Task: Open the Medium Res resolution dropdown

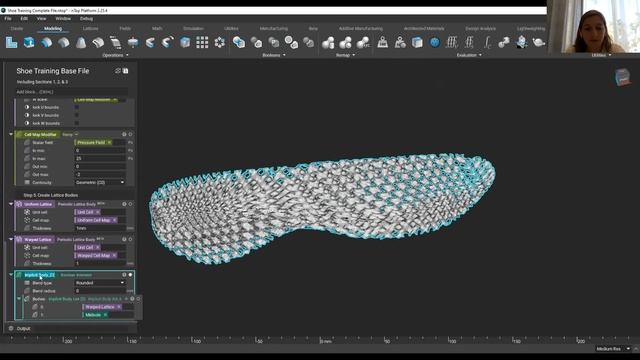Action: coord(613,349)
